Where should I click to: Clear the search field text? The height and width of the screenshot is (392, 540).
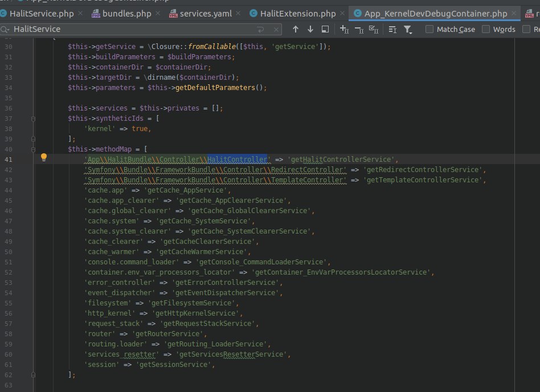pos(276,30)
